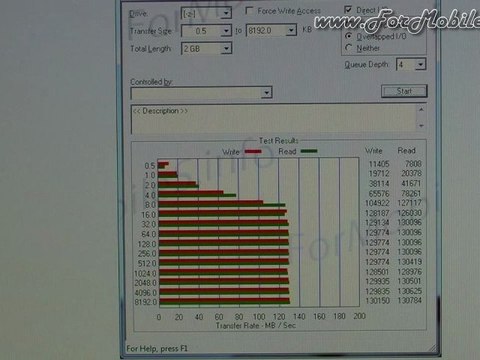Screen dimensions: 480x360
Task: Click the 'Total Length' label
Action: pos(151,49)
